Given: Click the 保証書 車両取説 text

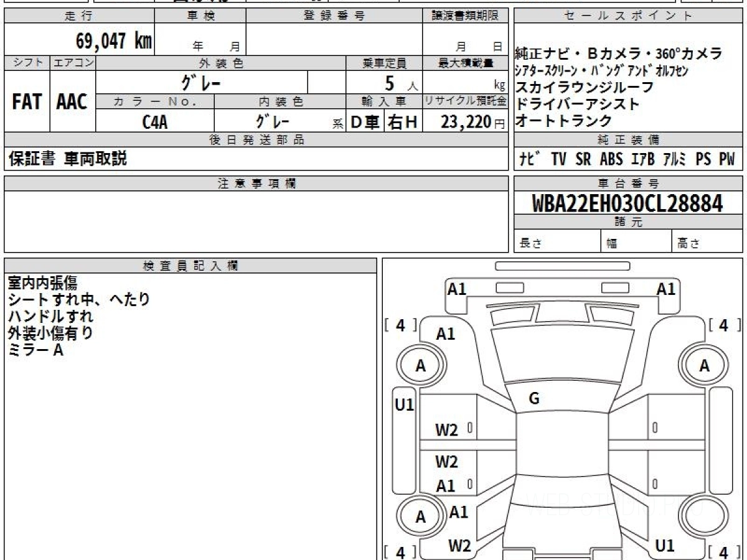Looking at the screenshot, I should tap(67, 159).
